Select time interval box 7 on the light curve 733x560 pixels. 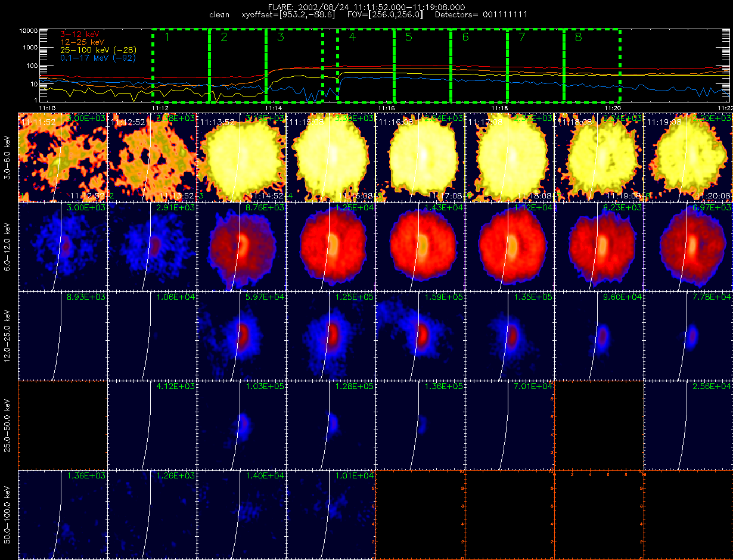(535, 66)
